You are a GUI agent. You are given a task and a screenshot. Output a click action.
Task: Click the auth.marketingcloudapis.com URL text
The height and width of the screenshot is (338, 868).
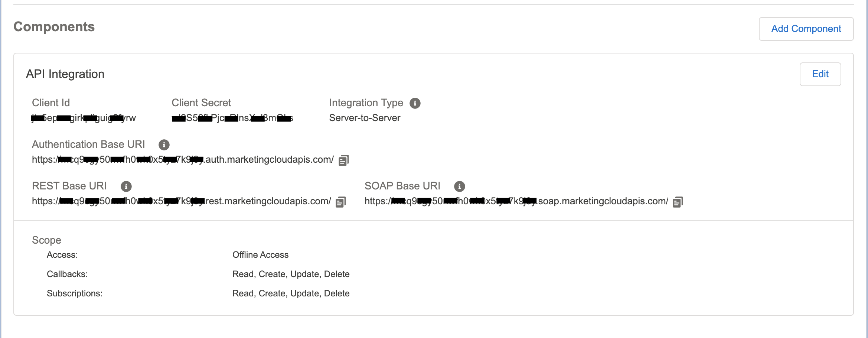click(x=183, y=160)
